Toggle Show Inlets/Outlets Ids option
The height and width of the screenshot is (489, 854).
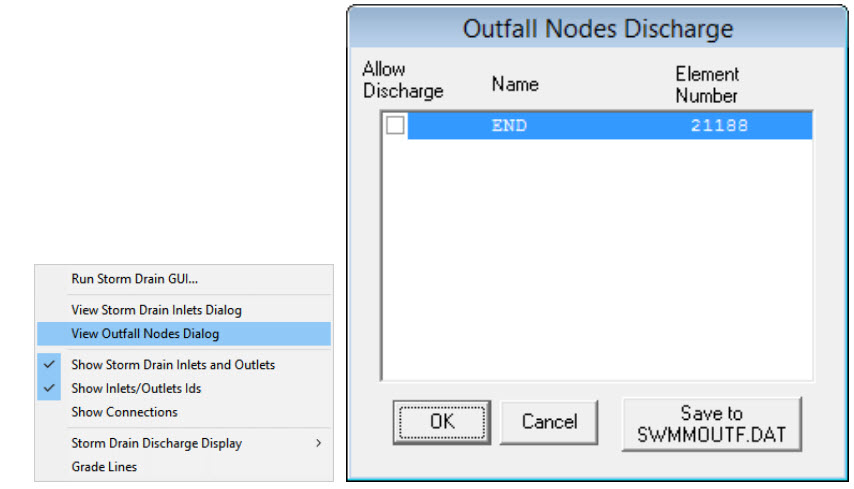click(x=137, y=388)
